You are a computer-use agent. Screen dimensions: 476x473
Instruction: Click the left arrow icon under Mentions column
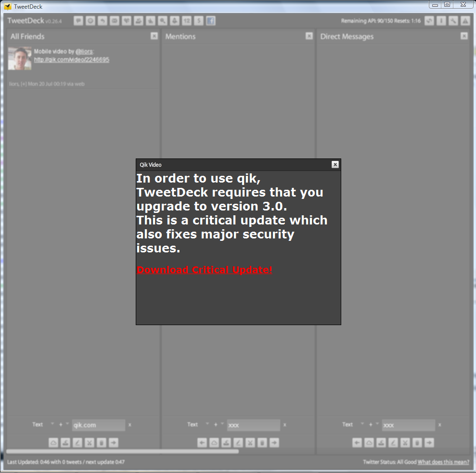pos(202,443)
